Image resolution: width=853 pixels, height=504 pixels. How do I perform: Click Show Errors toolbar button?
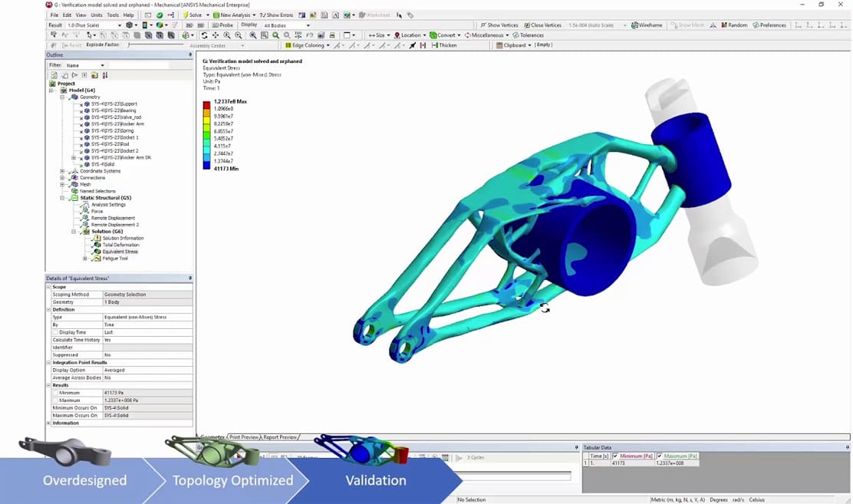276,15
